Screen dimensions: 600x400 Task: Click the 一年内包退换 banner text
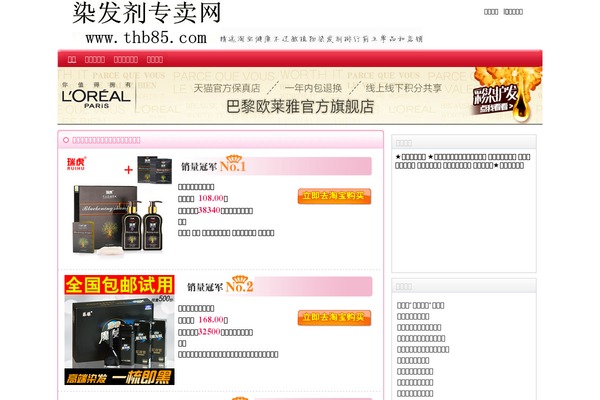pos(313,88)
